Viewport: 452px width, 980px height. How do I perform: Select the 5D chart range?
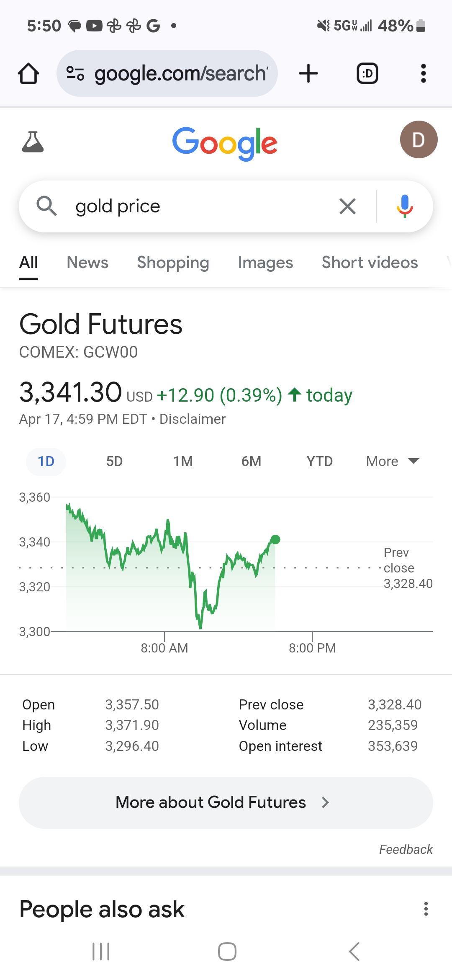click(x=114, y=462)
